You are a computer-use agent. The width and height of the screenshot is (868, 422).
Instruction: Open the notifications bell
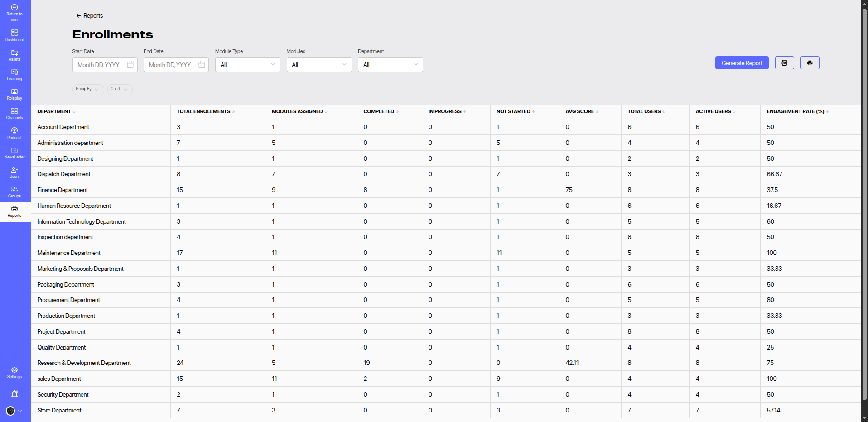pos(14,394)
